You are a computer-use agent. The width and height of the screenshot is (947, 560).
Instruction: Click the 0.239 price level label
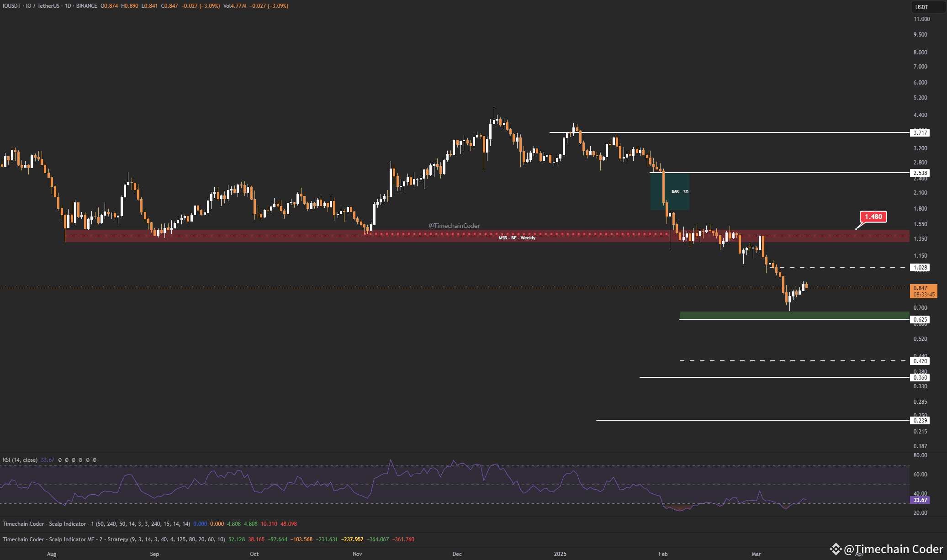pyautogui.click(x=920, y=421)
